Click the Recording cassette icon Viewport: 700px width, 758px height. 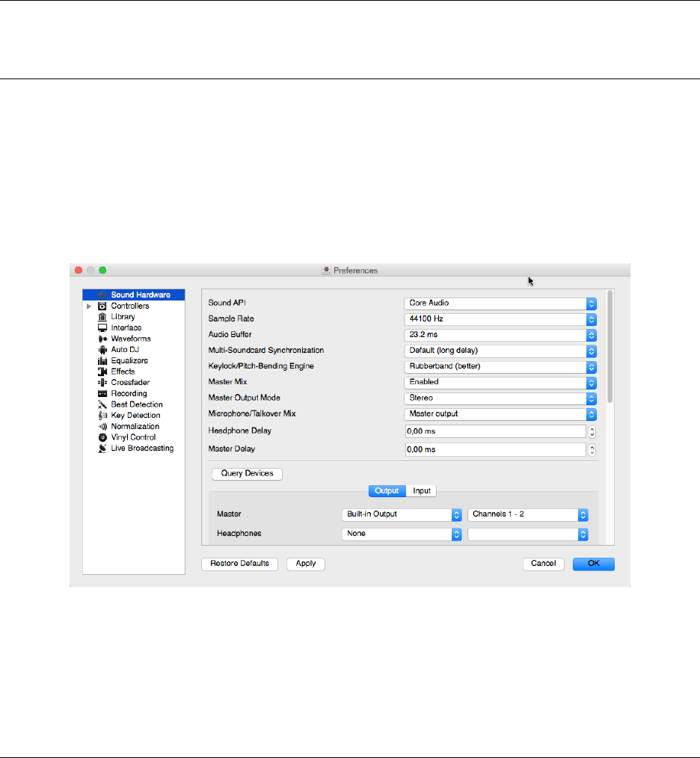click(102, 393)
